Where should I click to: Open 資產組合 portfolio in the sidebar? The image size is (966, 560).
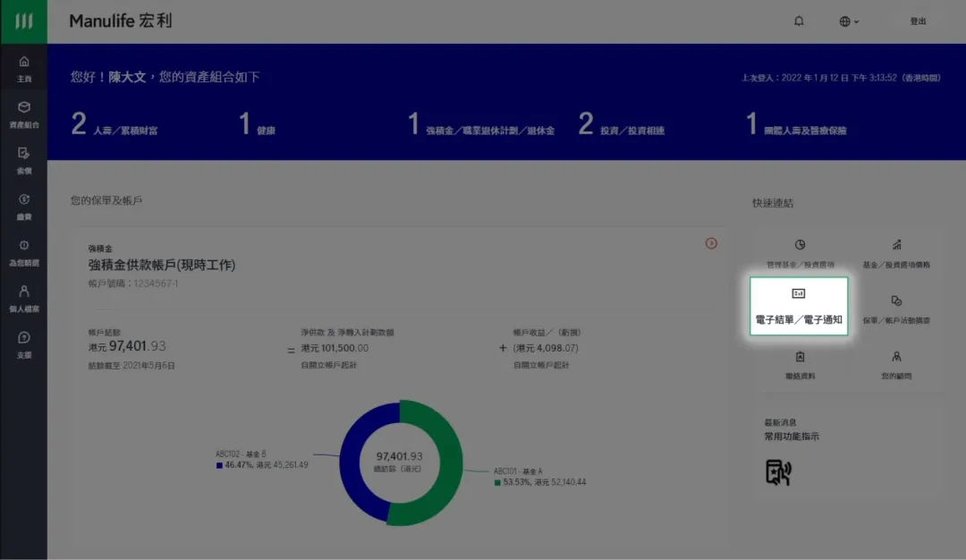pyautogui.click(x=23, y=115)
